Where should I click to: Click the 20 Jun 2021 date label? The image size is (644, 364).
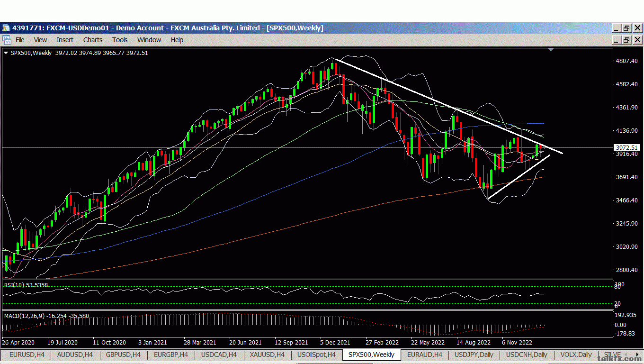(x=245, y=342)
